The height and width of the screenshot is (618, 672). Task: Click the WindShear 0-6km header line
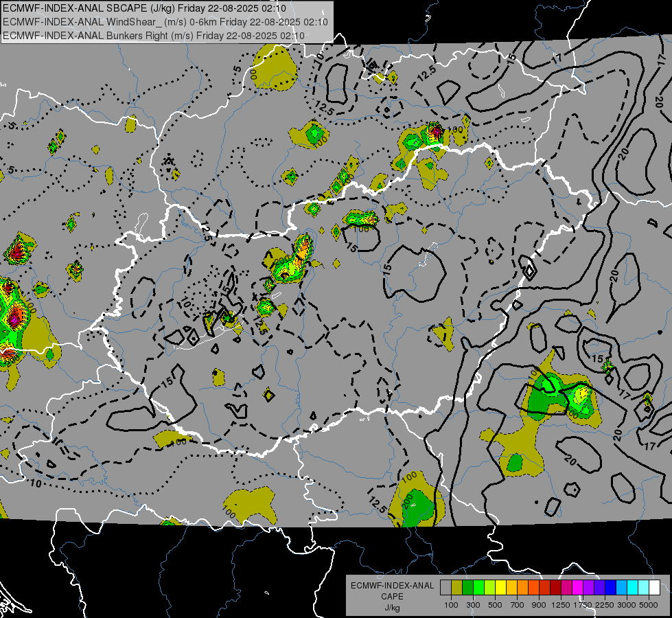[x=165, y=22]
